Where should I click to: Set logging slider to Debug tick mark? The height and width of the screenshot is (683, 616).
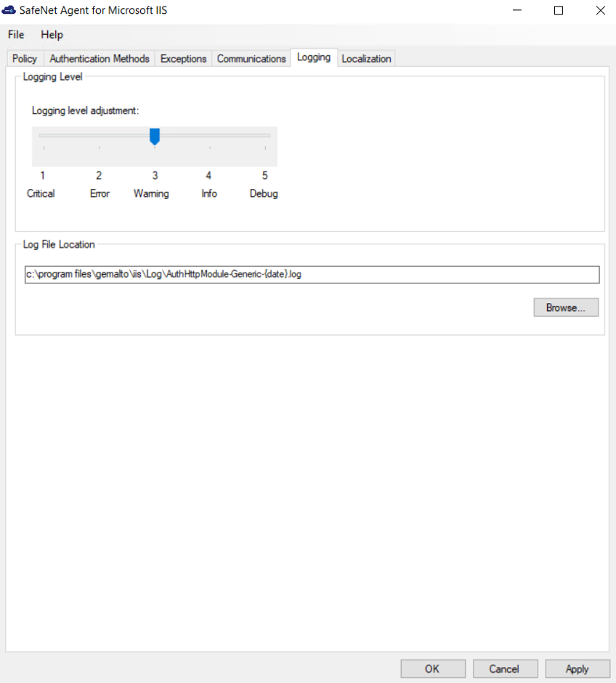pos(265,136)
